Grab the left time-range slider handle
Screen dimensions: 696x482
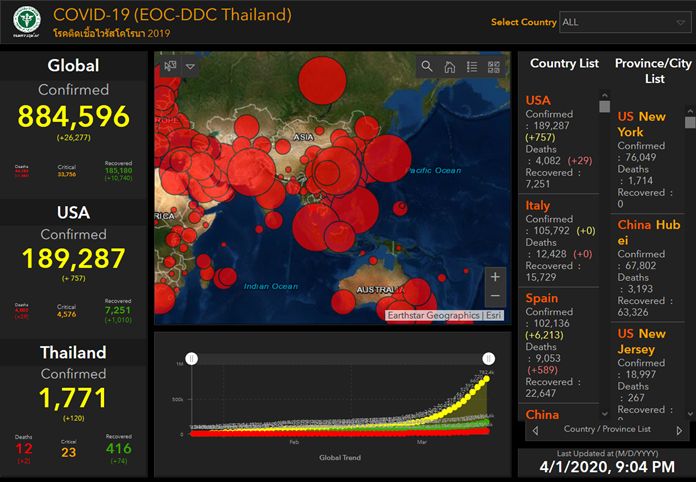192,358
